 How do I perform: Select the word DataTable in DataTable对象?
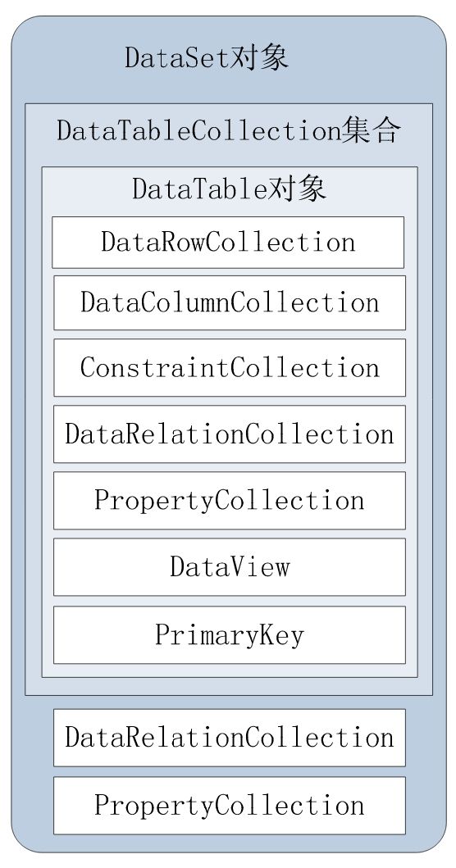coord(200,189)
